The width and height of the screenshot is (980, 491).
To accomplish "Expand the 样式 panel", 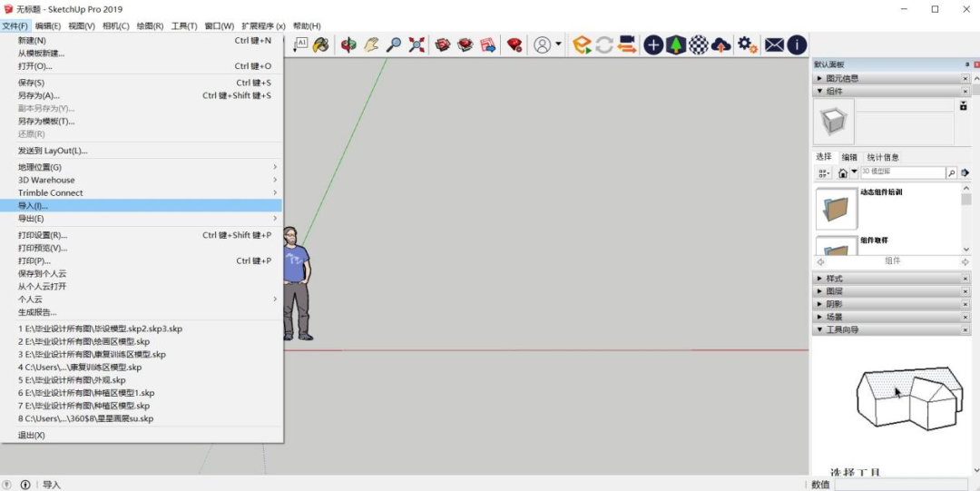I will click(x=820, y=279).
